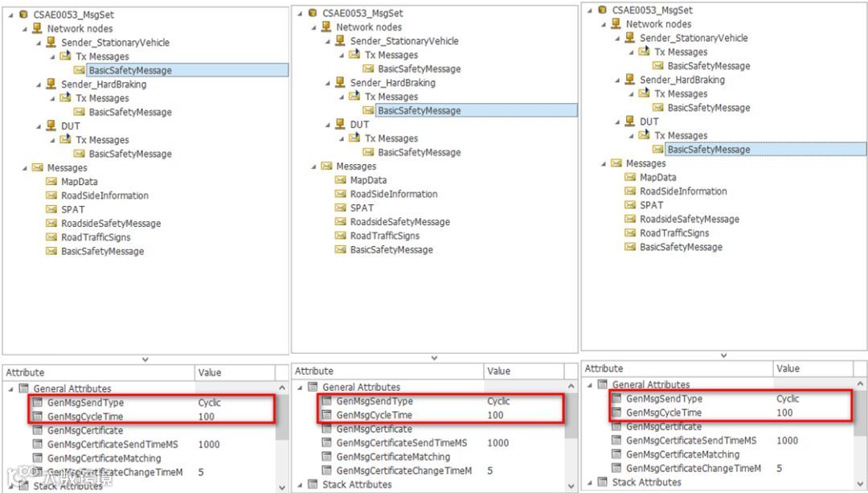Viewport: 868px width, 493px height.
Task: Collapse General Attributes group in middle pane
Action: pos(300,387)
